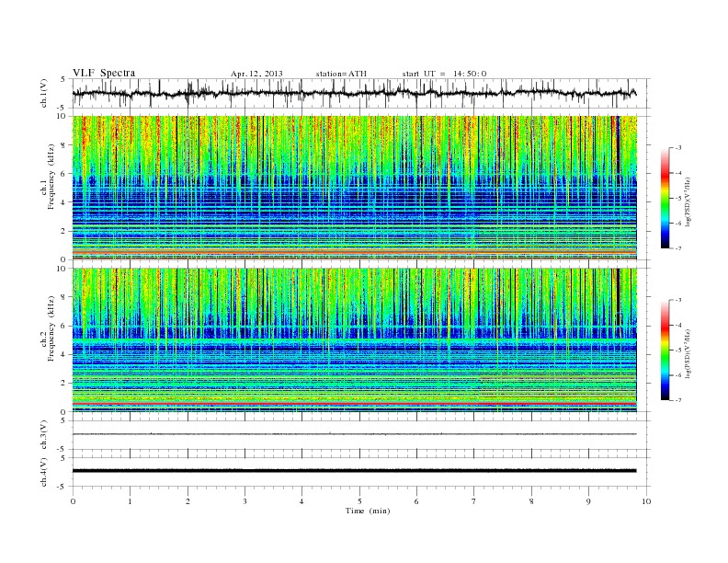This screenshot has height=563, width=728.
Task: Click the "VLF Spectra" title text
Action: [x=104, y=73]
